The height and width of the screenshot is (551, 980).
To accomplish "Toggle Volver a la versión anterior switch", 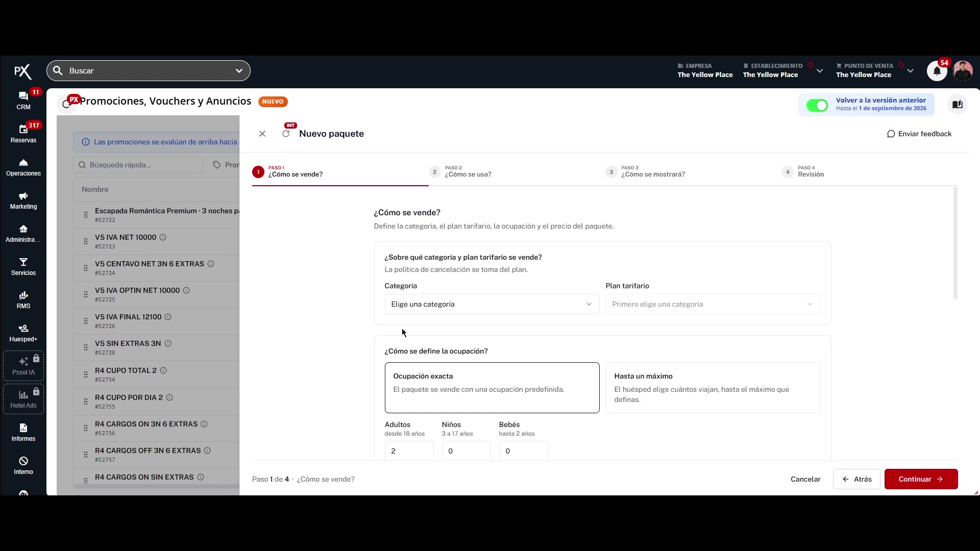I will pos(817,105).
